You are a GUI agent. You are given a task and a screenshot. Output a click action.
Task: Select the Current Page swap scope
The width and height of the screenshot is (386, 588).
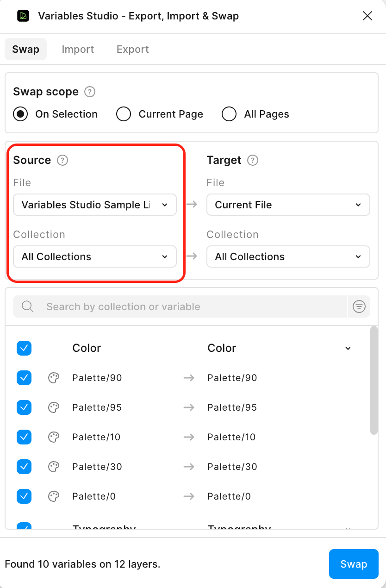coord(124,114)
